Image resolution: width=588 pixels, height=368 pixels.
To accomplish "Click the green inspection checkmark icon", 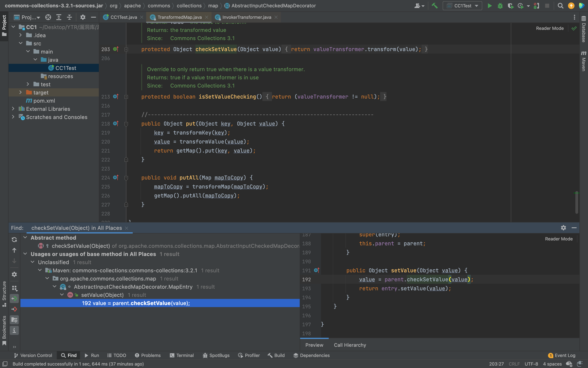I will click(574, 28).
